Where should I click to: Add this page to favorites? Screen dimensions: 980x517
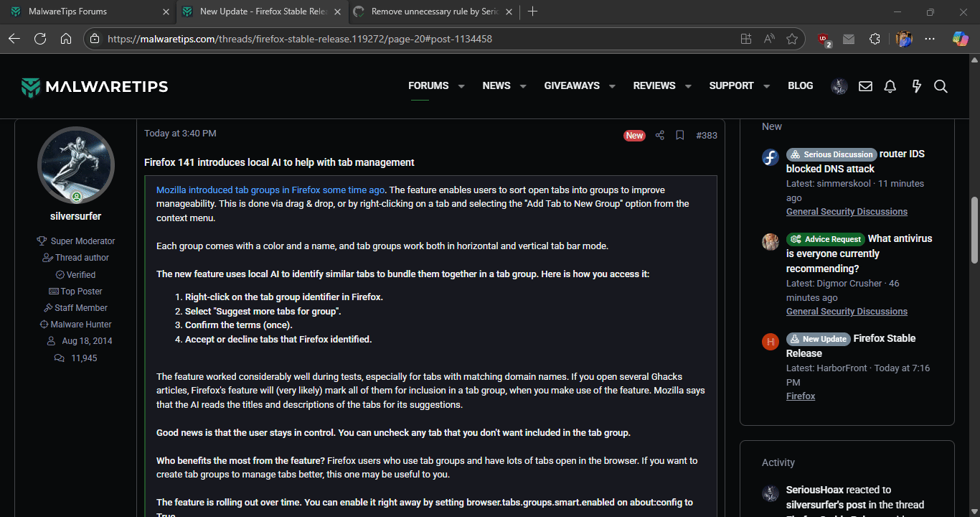tap(792, 39)
